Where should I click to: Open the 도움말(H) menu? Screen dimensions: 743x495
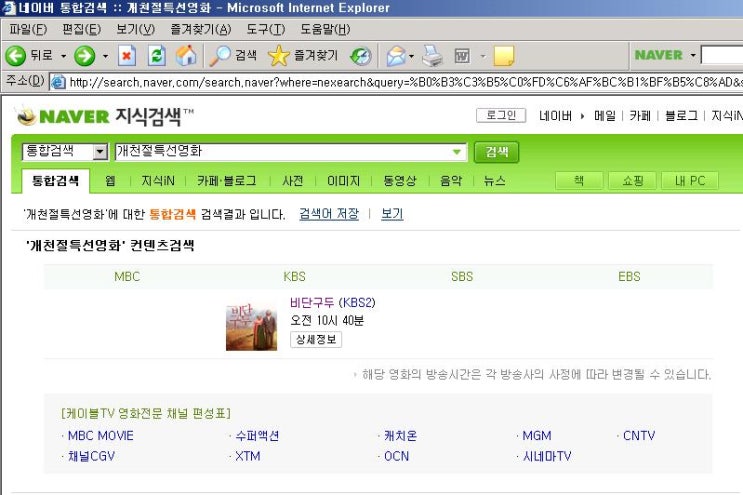pos(325,29)
